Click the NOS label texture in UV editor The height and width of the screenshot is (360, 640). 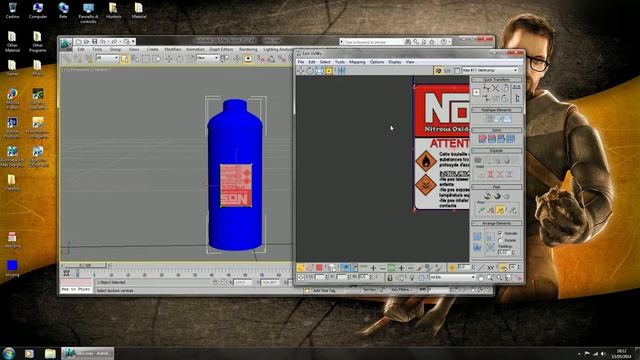(x=442, y=147)
